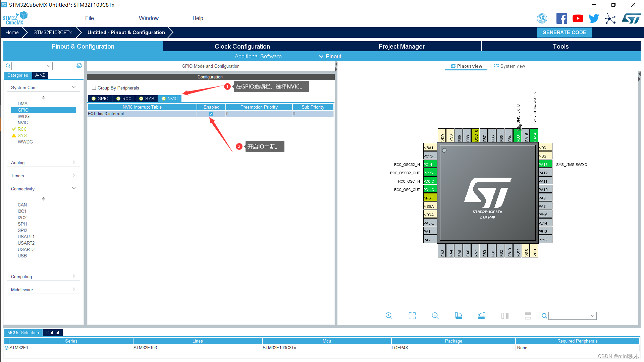
Task: Select the NVIC configuration tab
Action: point(170,99)
